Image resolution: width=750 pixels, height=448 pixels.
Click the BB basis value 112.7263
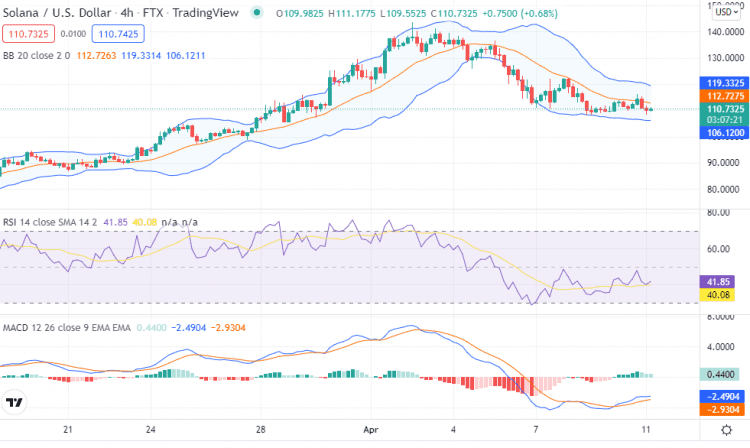96,55
